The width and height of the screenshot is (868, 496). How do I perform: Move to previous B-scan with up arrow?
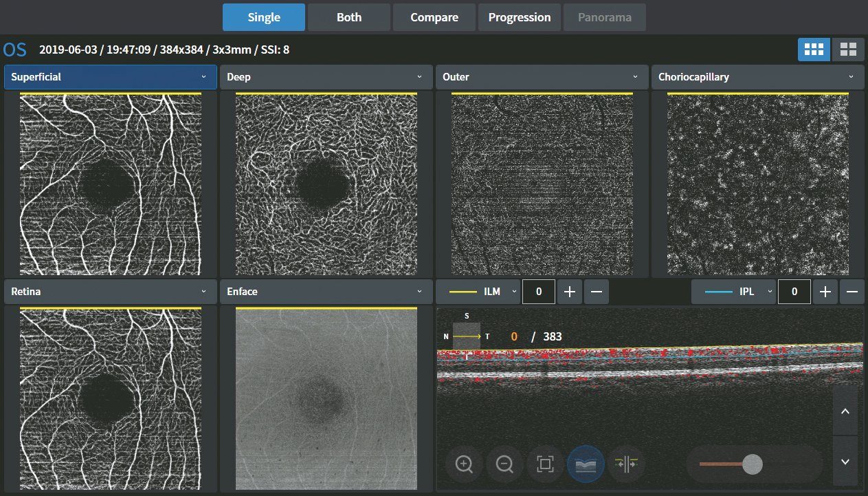tap(845, 411)
